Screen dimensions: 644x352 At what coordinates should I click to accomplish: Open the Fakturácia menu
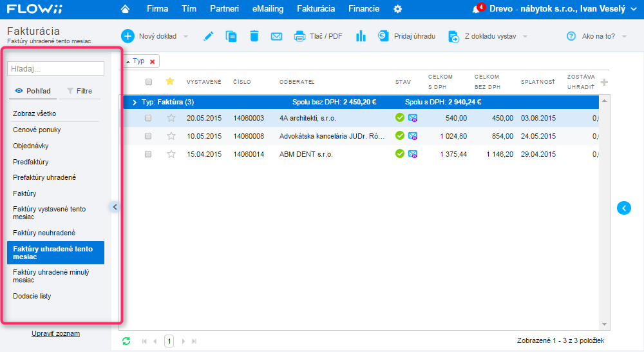(316, 8)
